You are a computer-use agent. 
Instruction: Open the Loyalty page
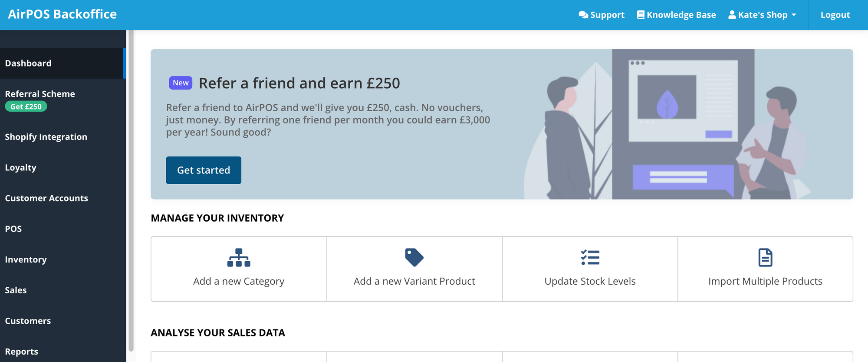click(x=20, y=167)
